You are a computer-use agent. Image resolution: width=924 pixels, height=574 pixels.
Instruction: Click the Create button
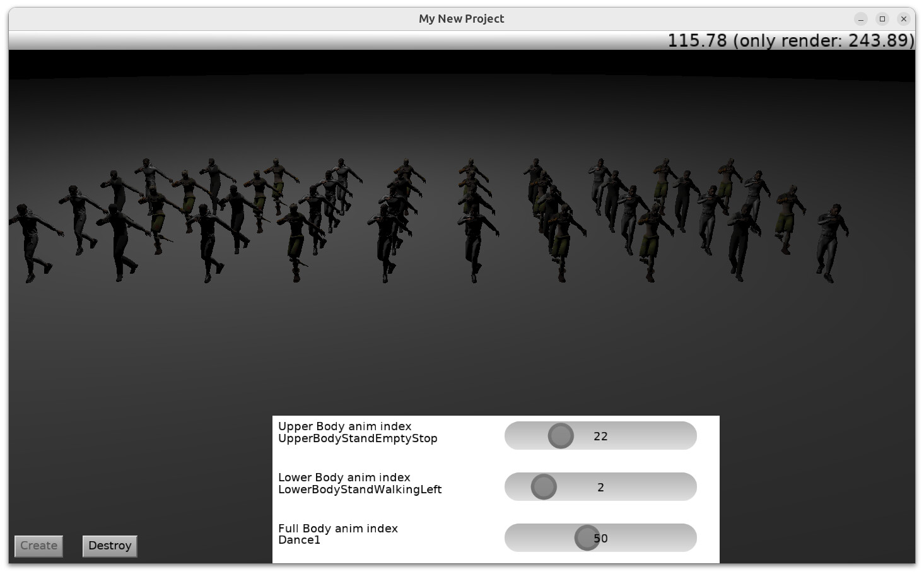38,546
